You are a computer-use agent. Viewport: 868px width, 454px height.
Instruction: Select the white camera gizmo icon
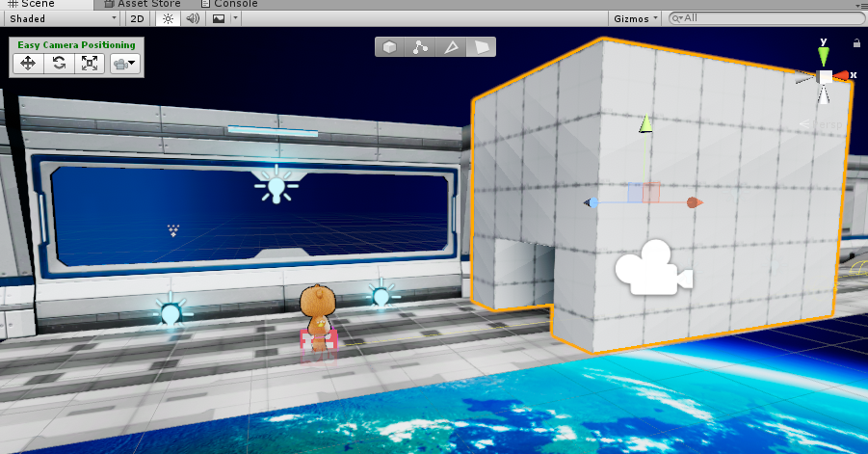click(653, 267)
